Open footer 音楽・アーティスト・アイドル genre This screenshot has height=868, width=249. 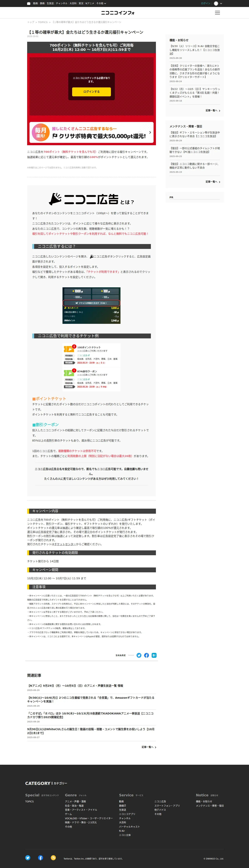pyautogui.click(x=81, y=810)
